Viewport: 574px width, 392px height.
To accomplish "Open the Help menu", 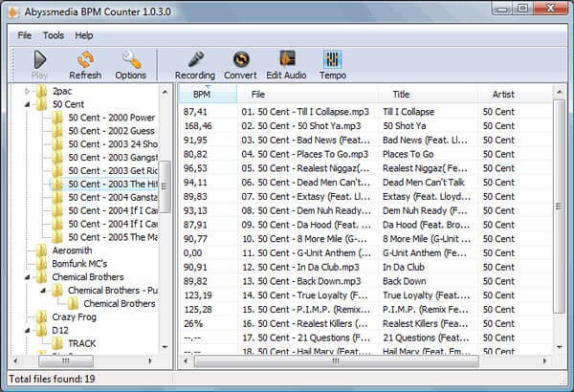I will pyautogui.click(x=84, y=35).
